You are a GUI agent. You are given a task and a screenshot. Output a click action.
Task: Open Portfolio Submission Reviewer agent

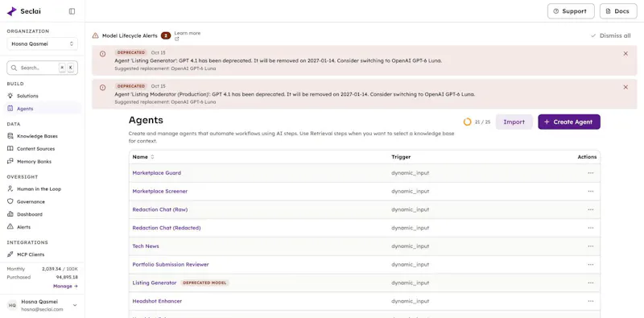point(171,265)
